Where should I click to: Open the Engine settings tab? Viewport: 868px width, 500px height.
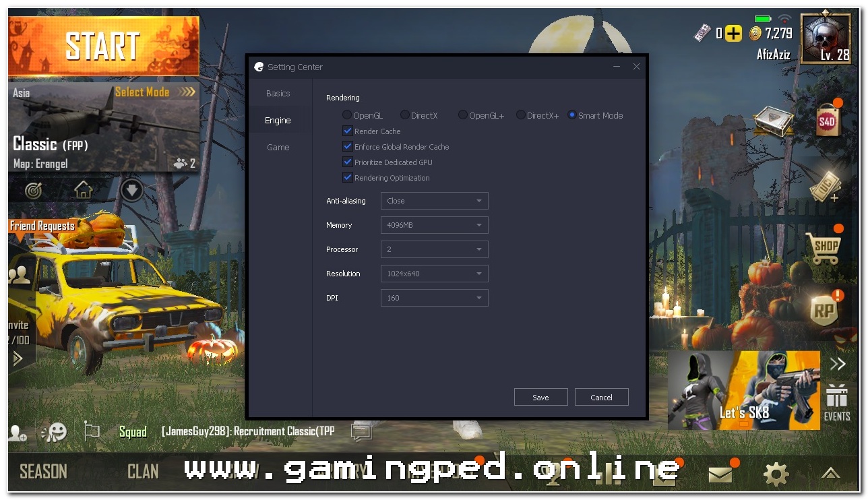[278, 121]
